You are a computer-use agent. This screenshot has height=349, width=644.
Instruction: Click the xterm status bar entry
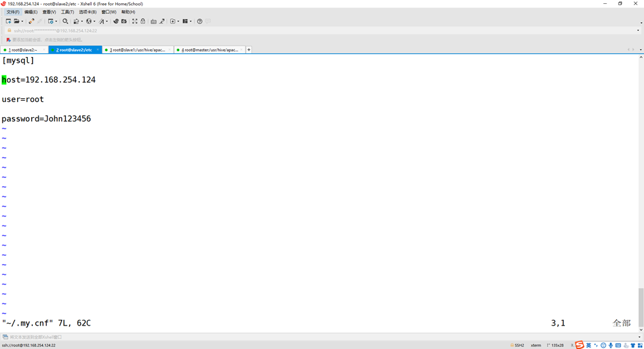(536, 345)
